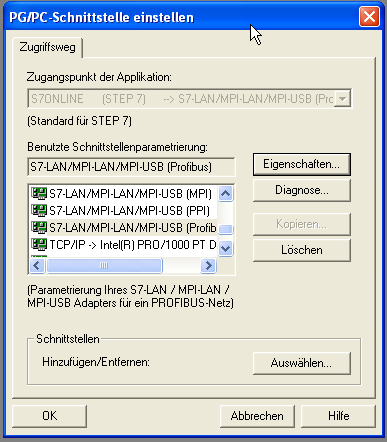Click the horizontal scroll right arrow
Viewport: 387px width, 442px height.
coord(209,266)
